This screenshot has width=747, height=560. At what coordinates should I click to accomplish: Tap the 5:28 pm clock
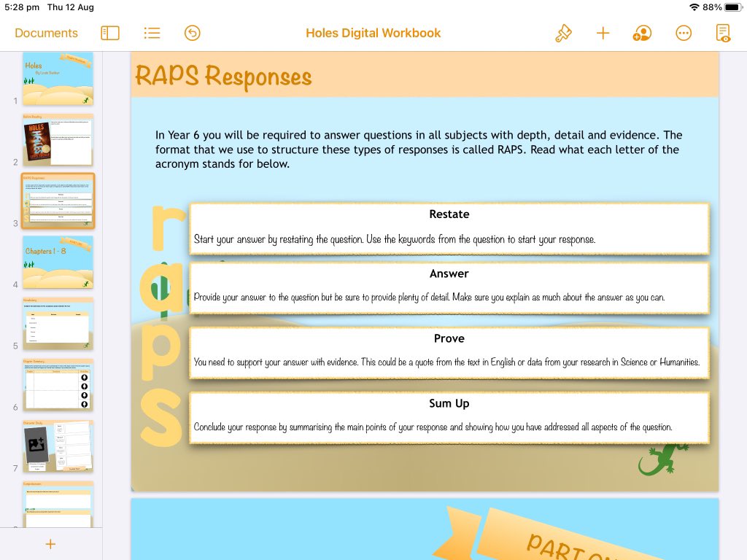coord(22,7)
